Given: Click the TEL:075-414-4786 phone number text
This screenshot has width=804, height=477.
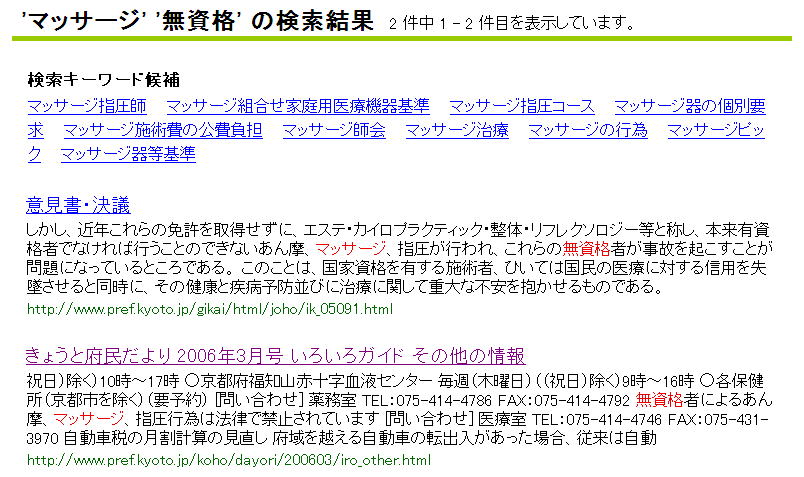Looking at the screenshot, I should tap(427, 400).
